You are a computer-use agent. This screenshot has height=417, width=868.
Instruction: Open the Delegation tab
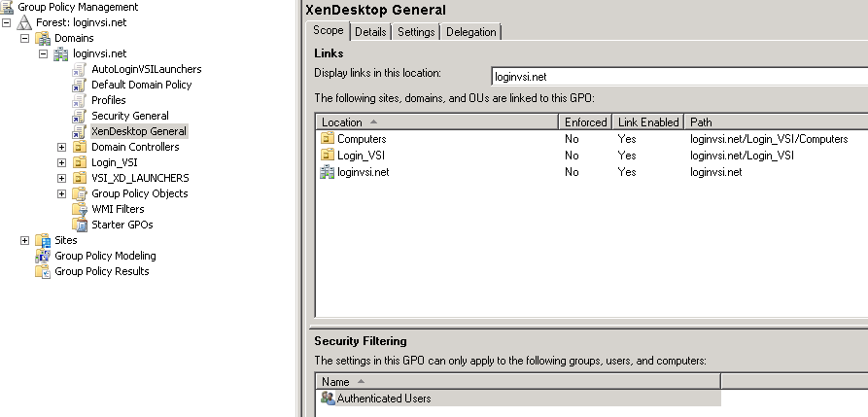click(470, 32)
